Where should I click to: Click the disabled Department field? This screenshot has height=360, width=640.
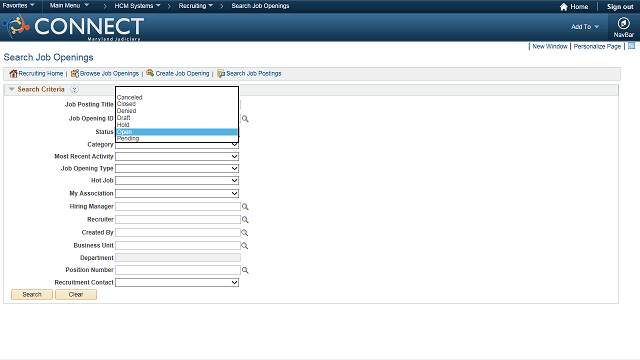[x=178, y=258]
